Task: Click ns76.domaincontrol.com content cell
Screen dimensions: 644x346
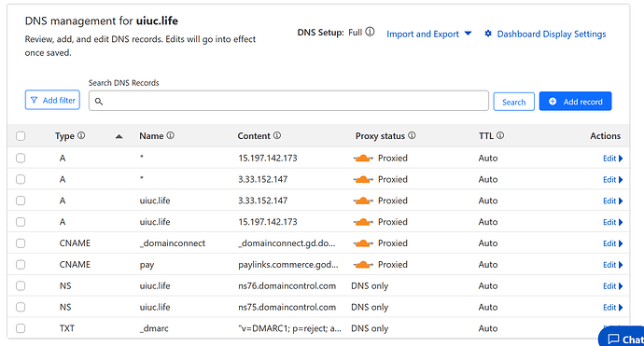Action: pyautogui.click(x=287, y=286)
